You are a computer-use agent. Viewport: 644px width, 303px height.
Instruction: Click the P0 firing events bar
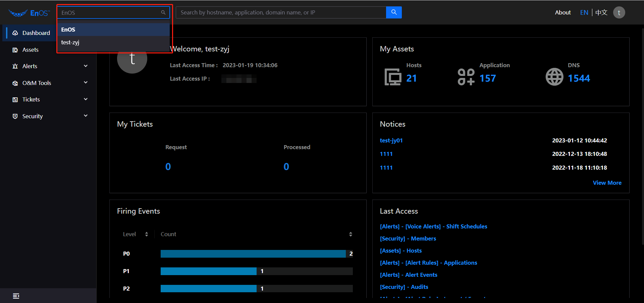(x=253, y=254)
